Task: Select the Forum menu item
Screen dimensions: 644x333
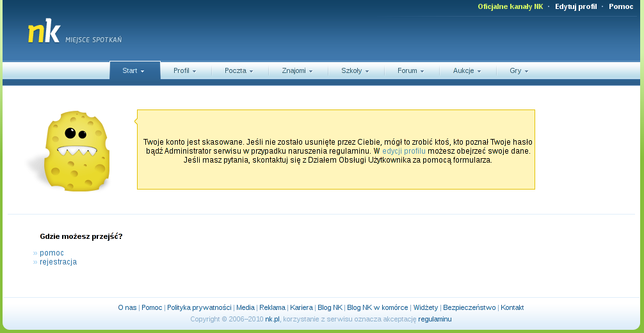Action: tap(410, 70)
